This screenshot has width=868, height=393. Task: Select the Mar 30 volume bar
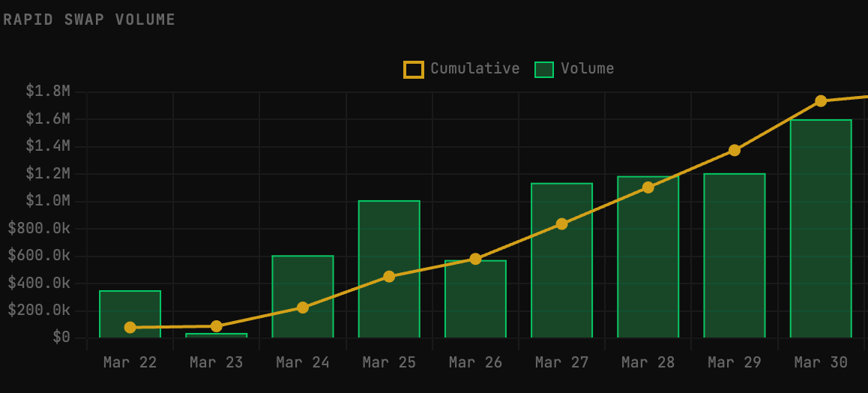point(821,229)
